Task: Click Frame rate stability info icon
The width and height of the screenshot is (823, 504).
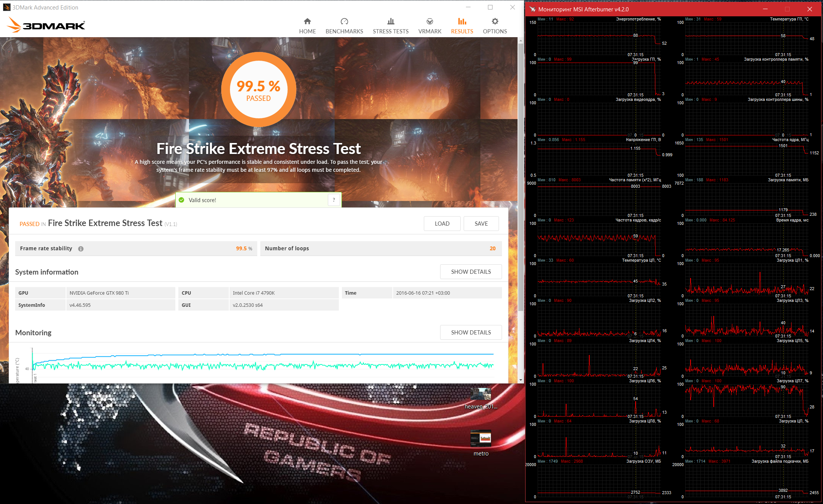Action: coord(81,249)
